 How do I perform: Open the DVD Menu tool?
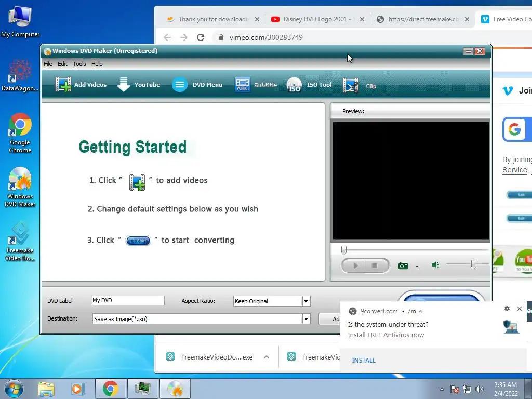pyautogui.click(x=197, y=85)
